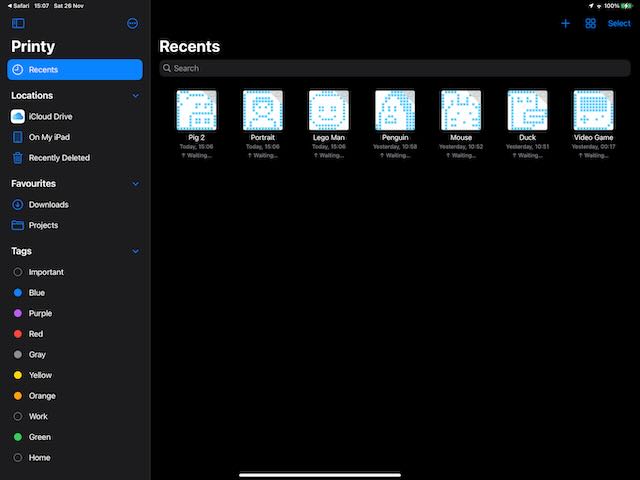The image size is (640, 480).
Task: Click the search magnifier icon
Action: (x=167, y=68)
